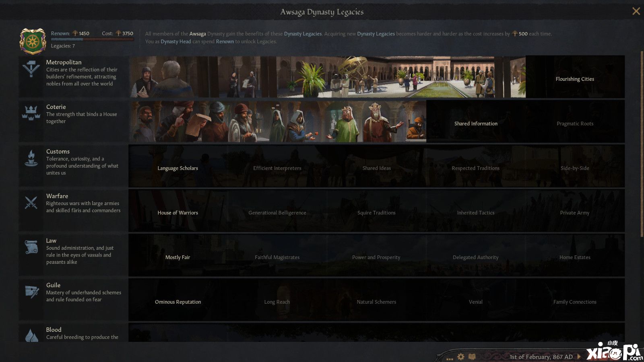The height and width of the screenshot is (362, 644).
Task: Click the Warfare crossed swords icon
Action: pos(31,202)
